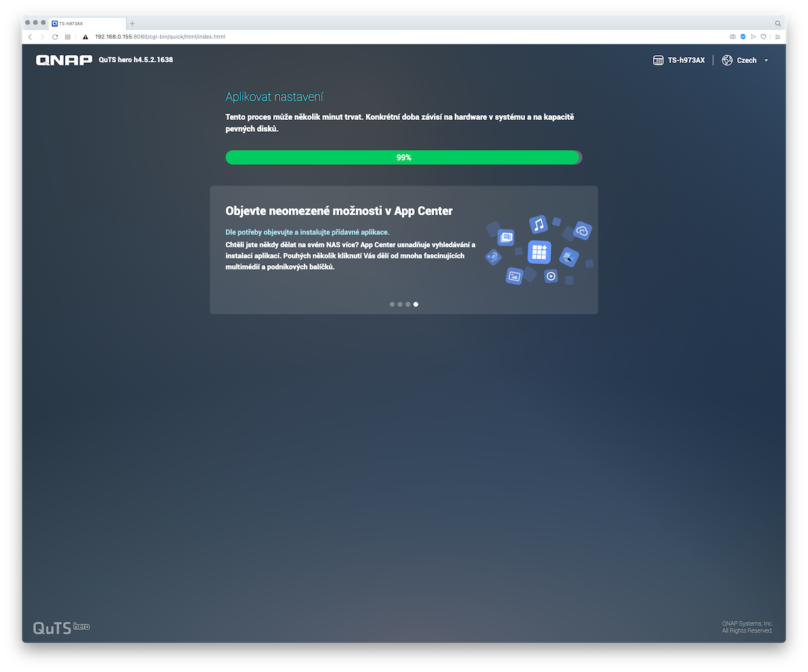
Task: Click the globe language icon
Action: (x=727, y=60)
